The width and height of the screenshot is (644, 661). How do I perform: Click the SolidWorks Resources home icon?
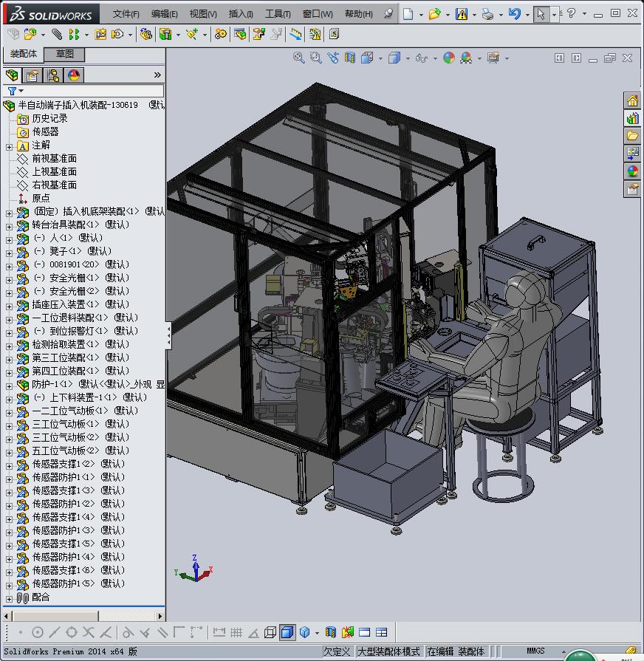pos(632,100)
